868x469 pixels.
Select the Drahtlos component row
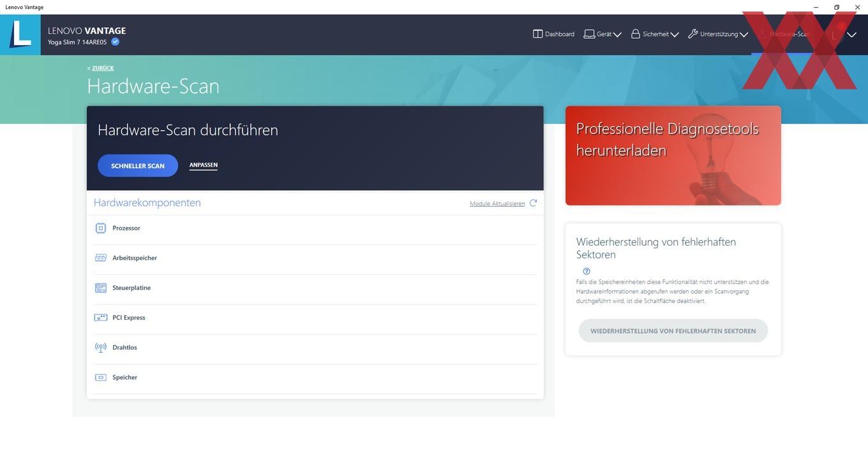315,348
